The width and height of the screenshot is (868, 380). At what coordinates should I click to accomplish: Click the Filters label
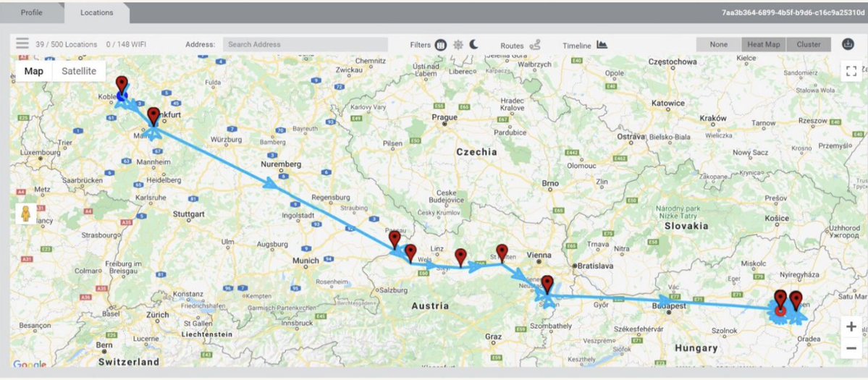420,46
